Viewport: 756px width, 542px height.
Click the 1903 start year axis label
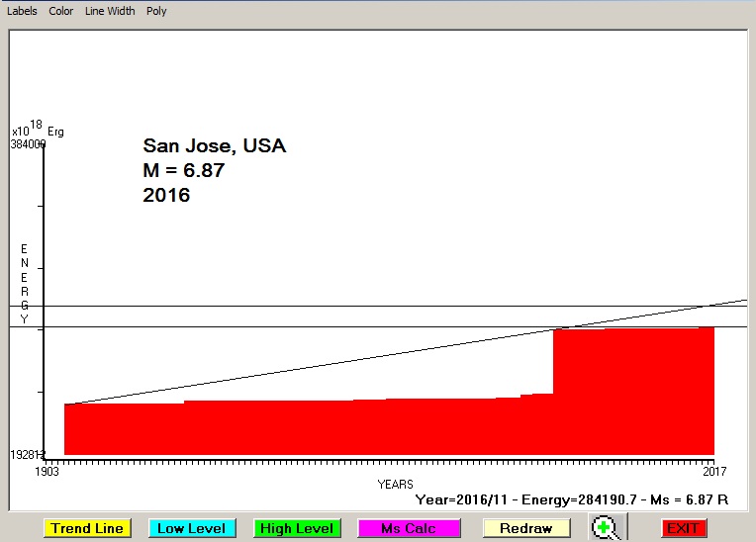tap(47, 471)
